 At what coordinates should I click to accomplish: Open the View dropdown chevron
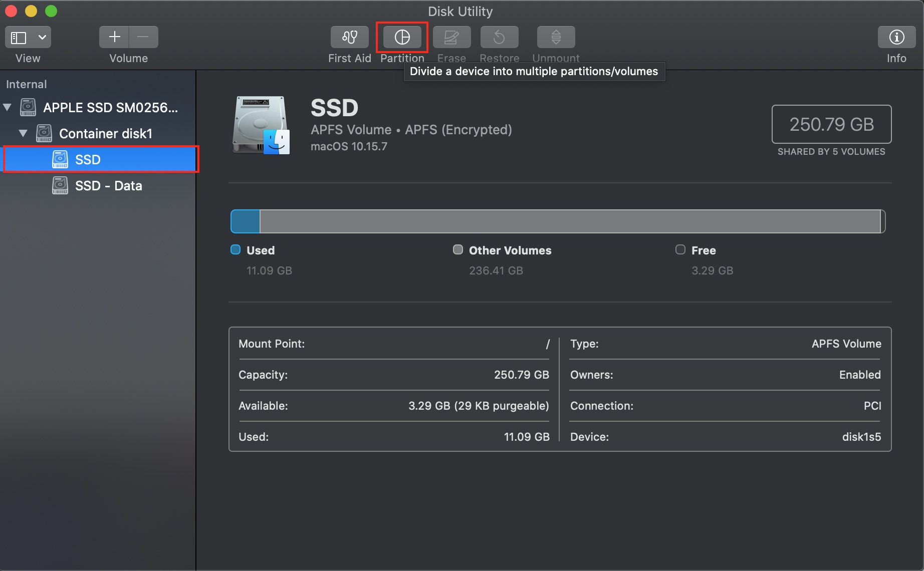[x=42, y=38]
